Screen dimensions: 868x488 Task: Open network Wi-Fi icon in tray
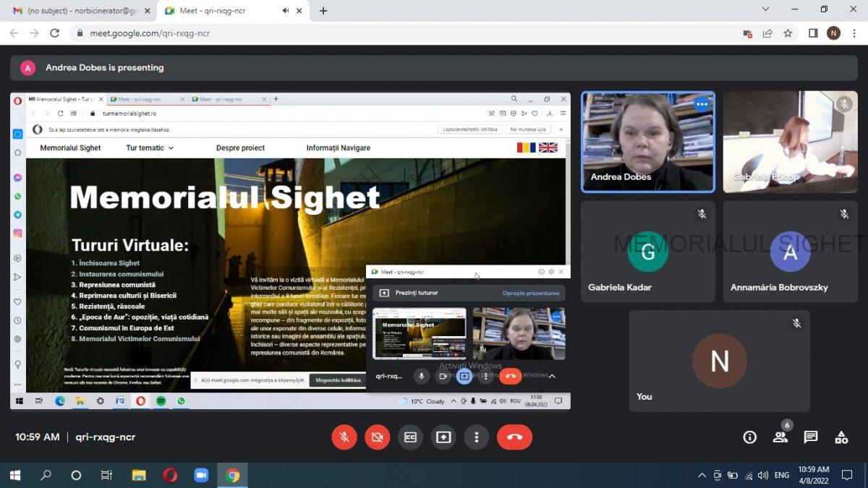point(749,475)
